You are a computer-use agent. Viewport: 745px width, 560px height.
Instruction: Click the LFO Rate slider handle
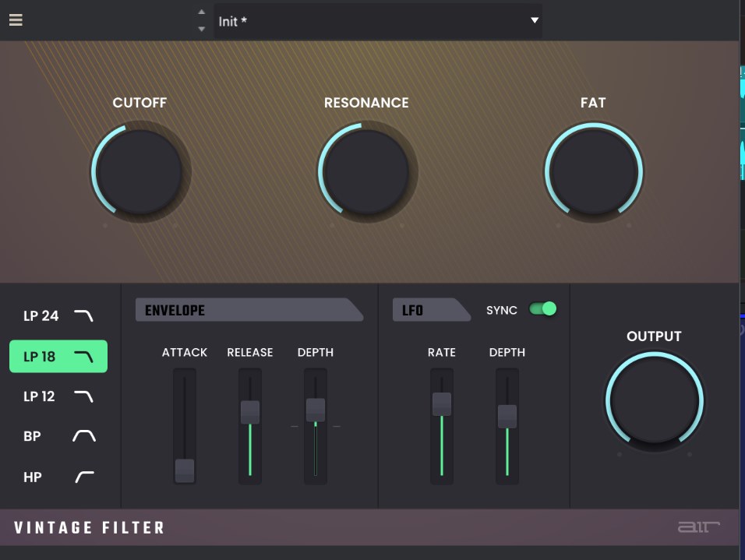tap(442, 403)
